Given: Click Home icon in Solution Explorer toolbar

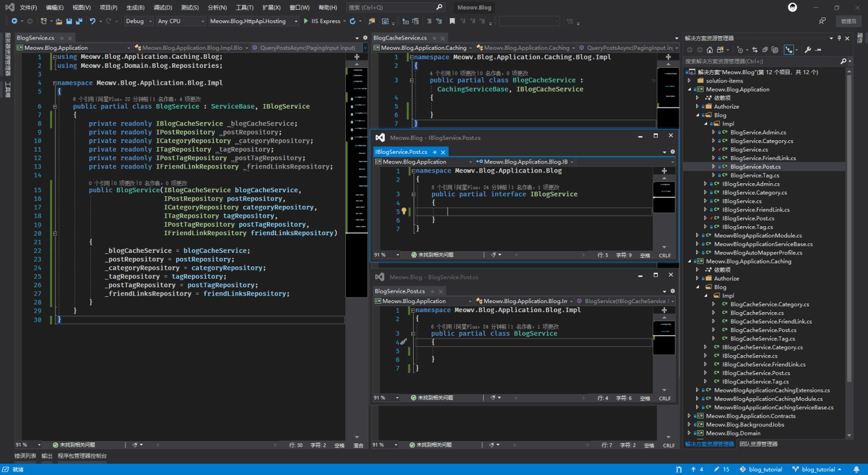Looking at the screenshot, I should point(710,50).
